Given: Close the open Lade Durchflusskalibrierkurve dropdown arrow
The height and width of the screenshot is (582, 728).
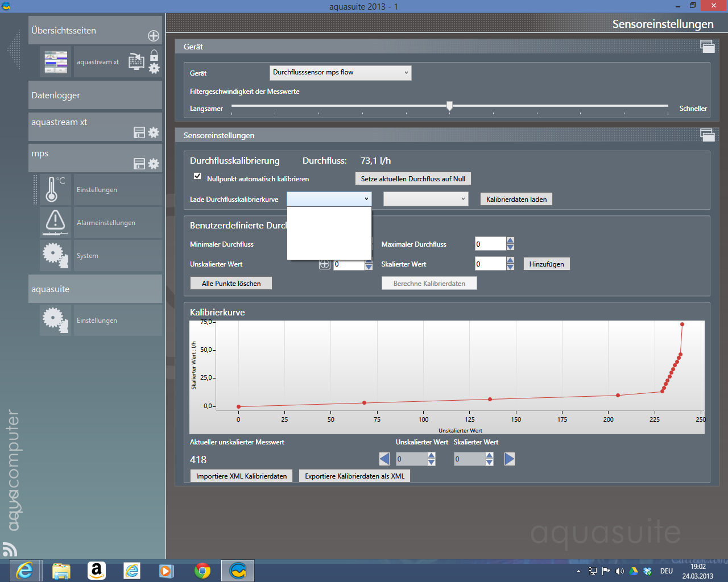Looking at the screenshot, I should 366,199.
